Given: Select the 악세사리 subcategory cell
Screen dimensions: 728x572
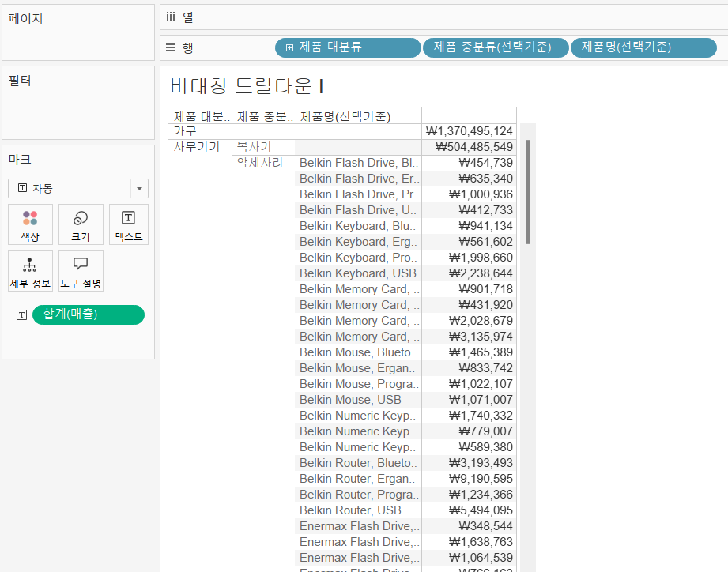Looking at the screenshot, I should pyautogui.click(x=259, y=163).
